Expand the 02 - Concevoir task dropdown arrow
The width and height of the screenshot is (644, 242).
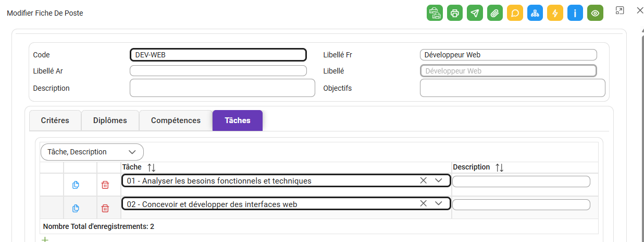pos(439,203)
